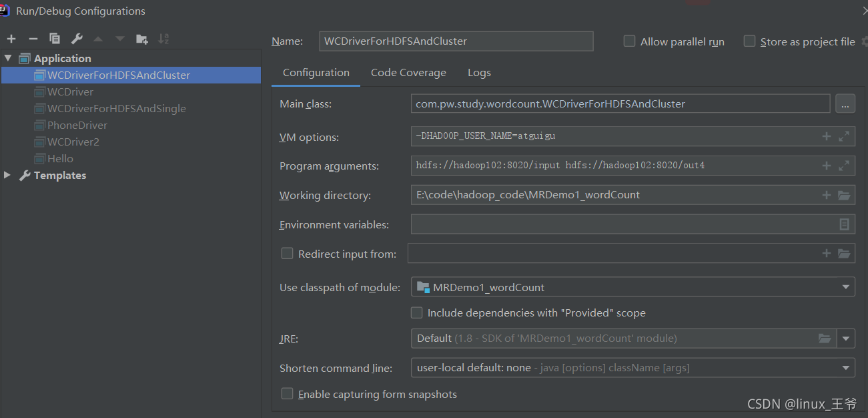Insert macro in Working directory field
The height and width of the screenshot is (418, 868).
click(x=827, y=195)
